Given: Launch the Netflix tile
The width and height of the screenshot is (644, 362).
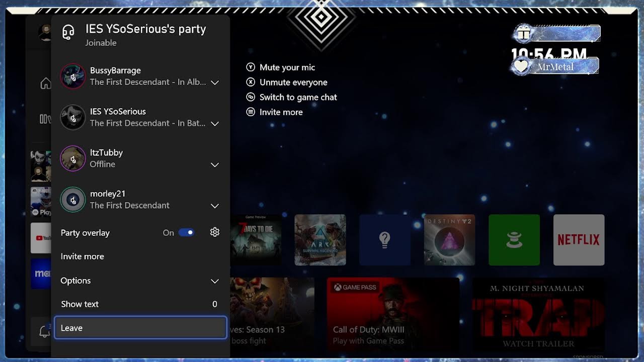Looking at the screenshot, I should pos(579,240).
